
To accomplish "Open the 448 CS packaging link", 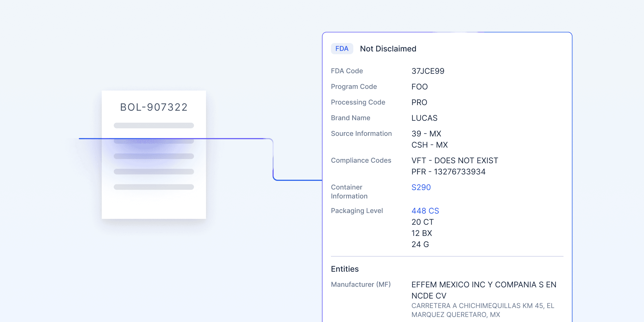I will (x=425, y=211).
